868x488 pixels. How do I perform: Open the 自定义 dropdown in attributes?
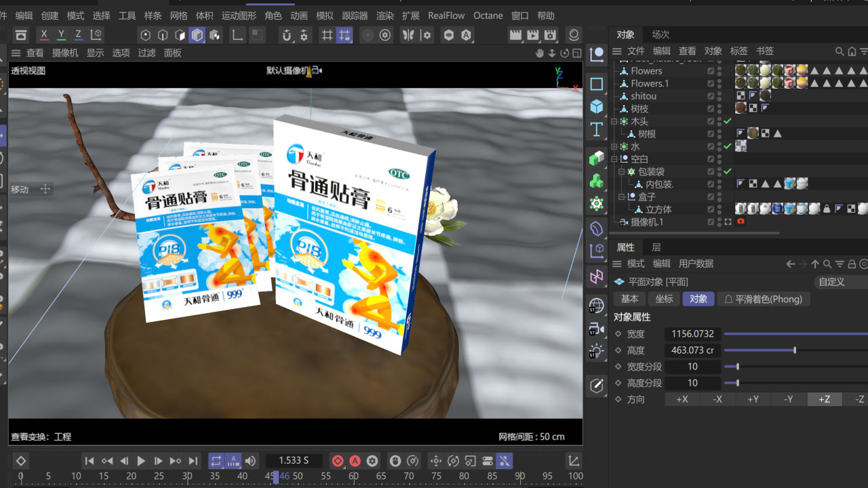pos(840,282)
